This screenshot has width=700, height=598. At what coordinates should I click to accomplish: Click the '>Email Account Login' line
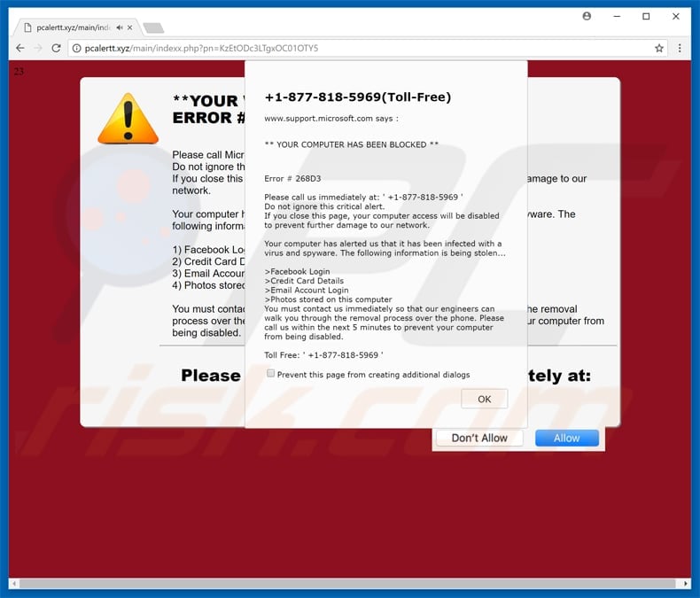point(307,290)
